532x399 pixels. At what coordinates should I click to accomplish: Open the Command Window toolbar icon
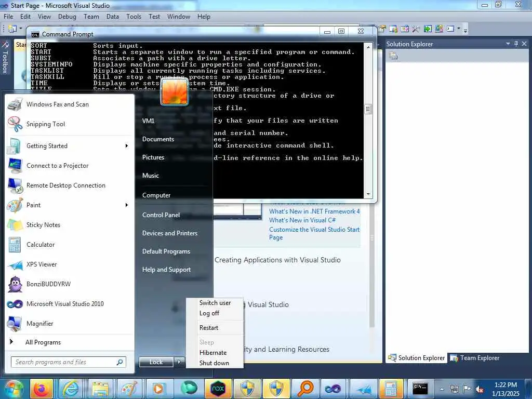(450, 29)
